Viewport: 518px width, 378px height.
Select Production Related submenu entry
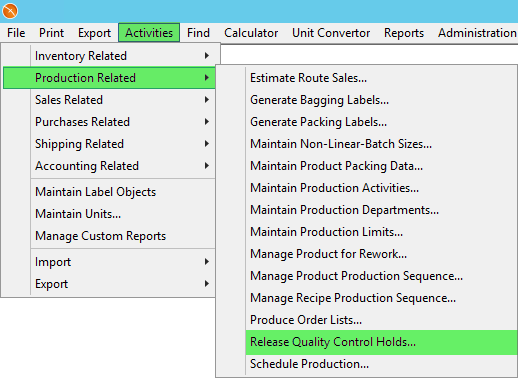[109, 78]
